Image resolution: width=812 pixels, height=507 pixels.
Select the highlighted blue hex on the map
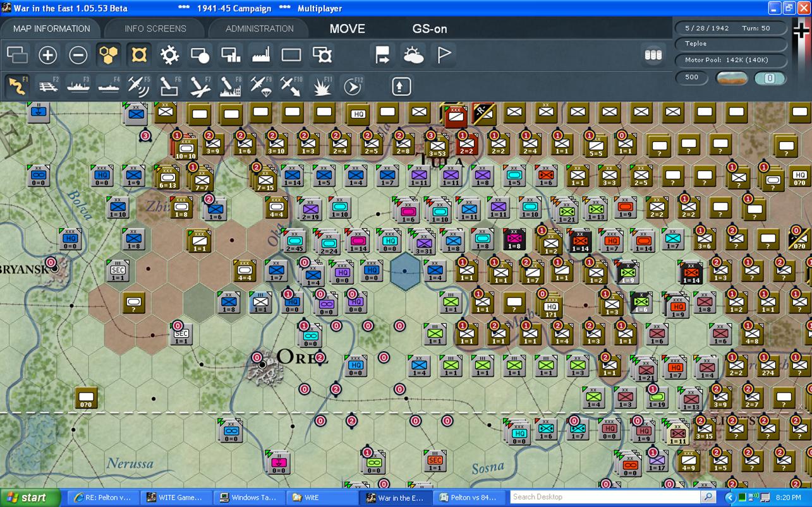coord(406,271)
